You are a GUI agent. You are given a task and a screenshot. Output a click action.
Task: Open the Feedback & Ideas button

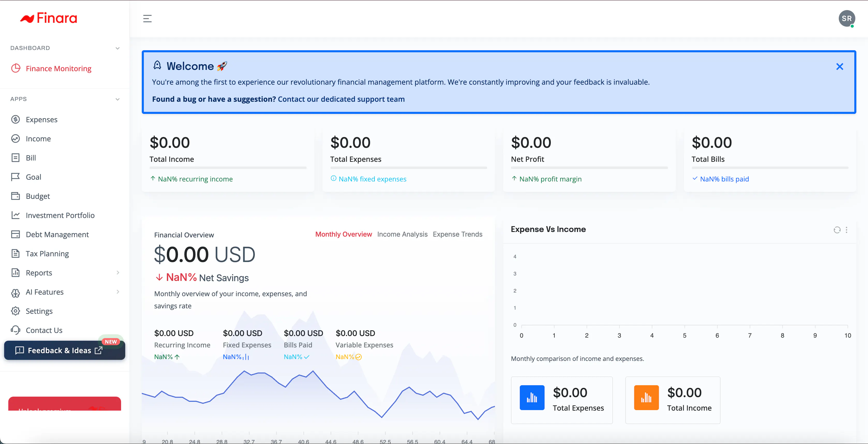[64, 350]
